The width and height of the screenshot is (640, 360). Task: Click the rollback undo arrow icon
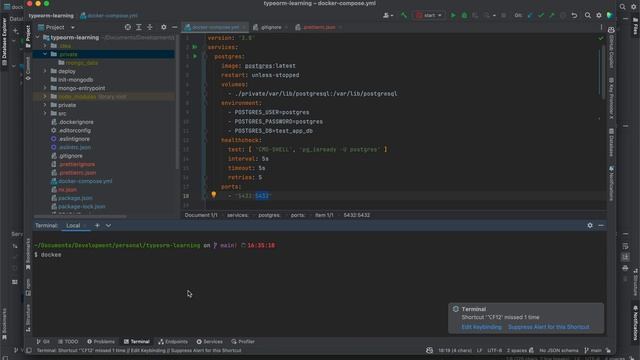574,16
